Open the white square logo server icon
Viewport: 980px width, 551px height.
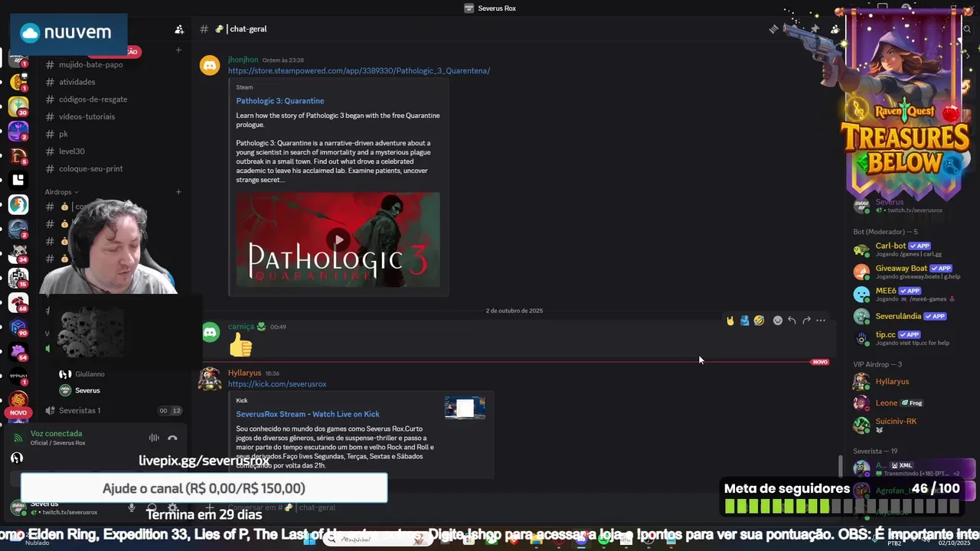click(x=18, y=180)
